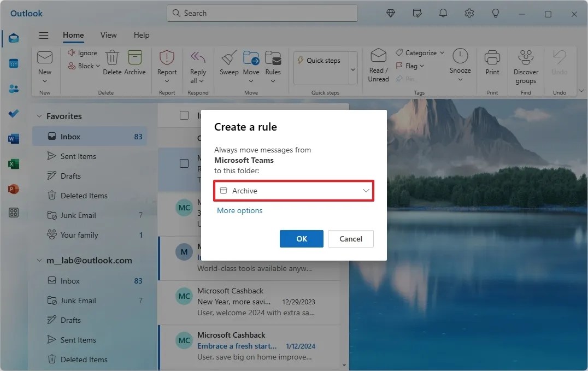Switch to the View tab
This screenshot has height=371, width=588.
click(x=108, y=35)
